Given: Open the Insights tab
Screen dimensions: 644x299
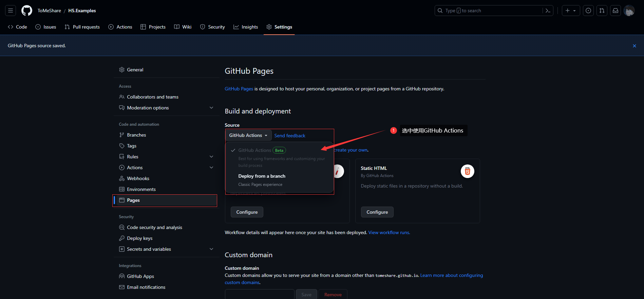Looking at the screenshot, I should (x=246, y=27).
